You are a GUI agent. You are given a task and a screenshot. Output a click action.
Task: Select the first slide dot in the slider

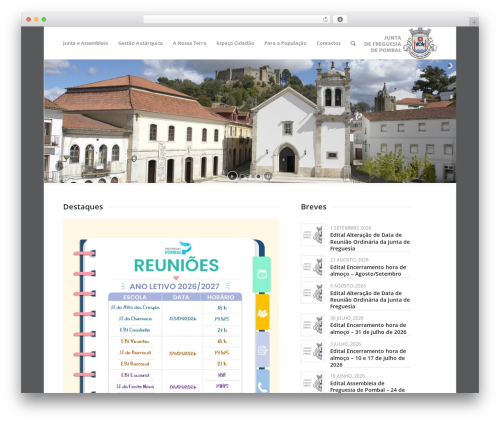click(242, 176)
